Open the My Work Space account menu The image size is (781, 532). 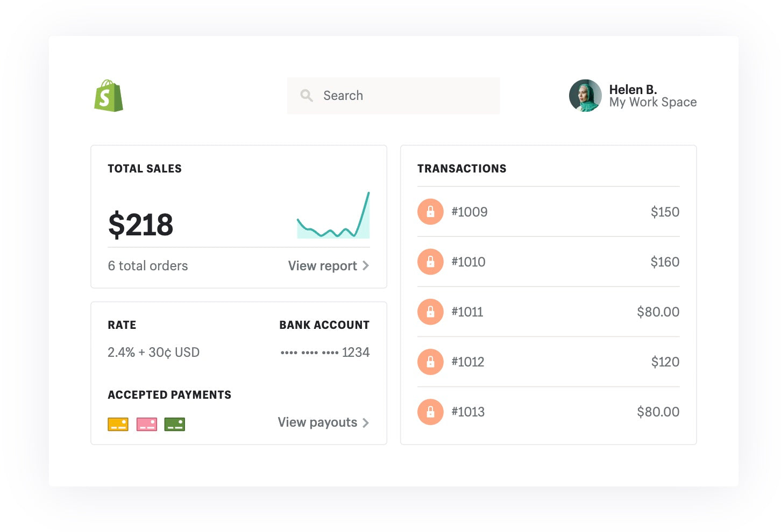pos(652,102)
